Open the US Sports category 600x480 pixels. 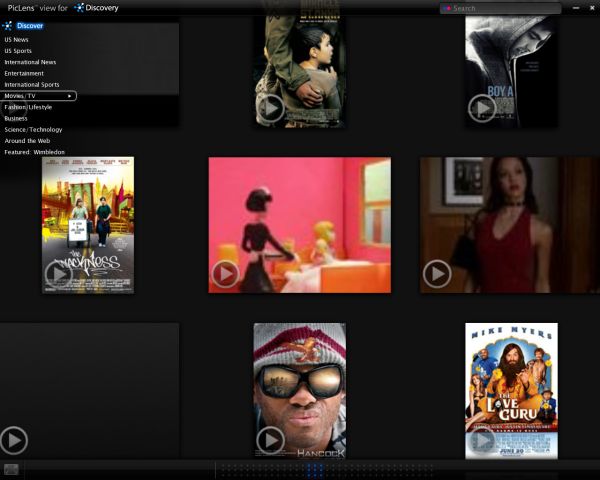18,51
